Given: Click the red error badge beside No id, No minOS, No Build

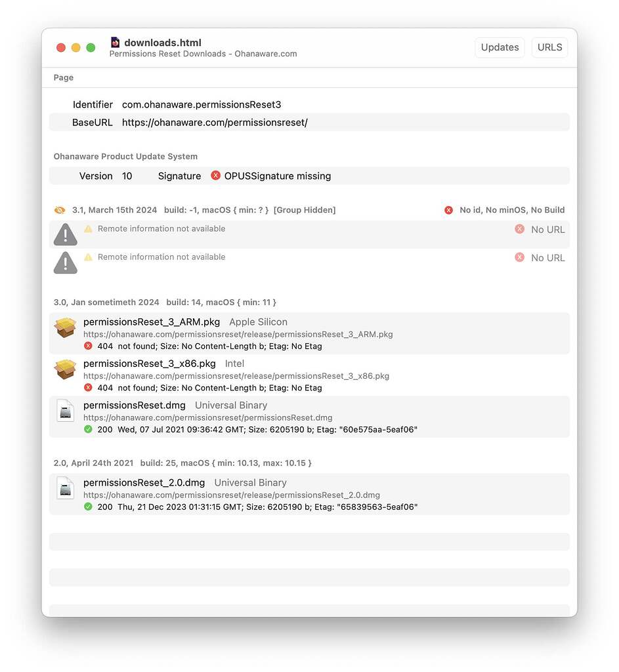Looking at the screenshot, I should tap(448, 210).
